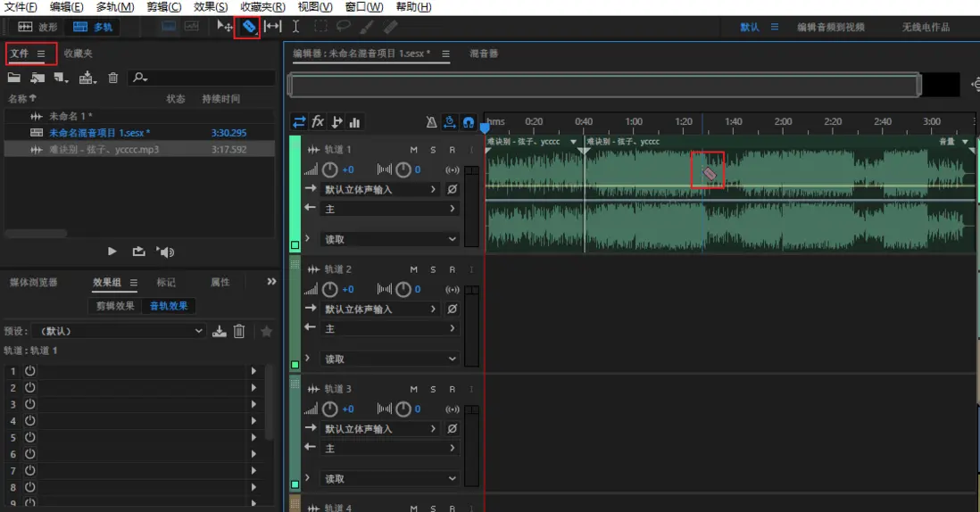The image size is (980, 512).
Task: Click loop playback icon in Files panel
Action: (x=138, y=252)
